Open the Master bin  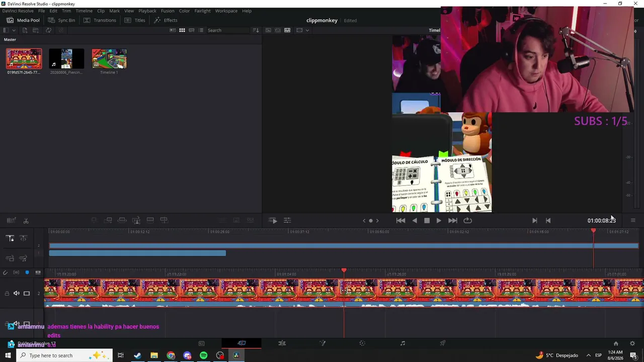pos(10,40)
